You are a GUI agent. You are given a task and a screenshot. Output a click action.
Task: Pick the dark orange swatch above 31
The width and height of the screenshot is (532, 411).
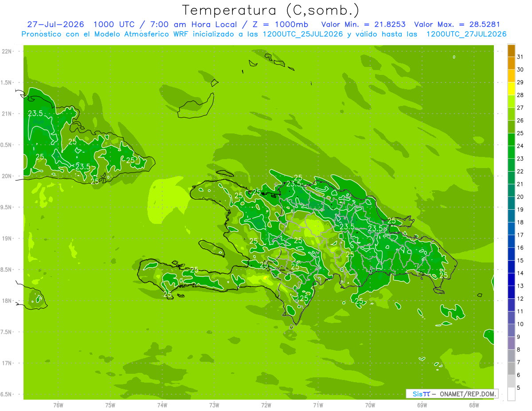tap(511, 51)
